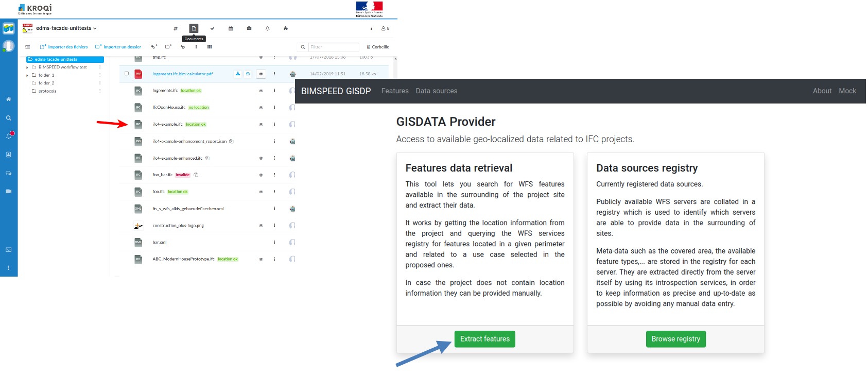Preview logements.ifc.bim-calculator.pdf with eye button
Image resolution: width=868 pixels, height=375 pixels.
[261, 74]
